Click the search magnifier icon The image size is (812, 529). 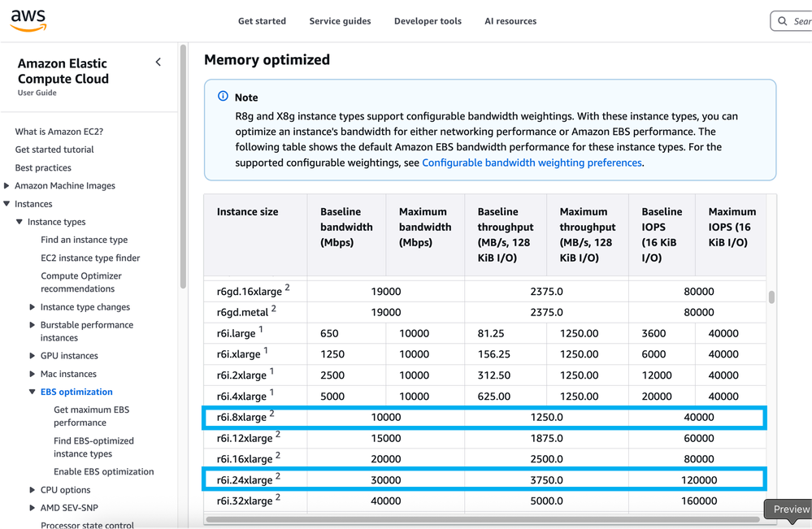tap(782, 21)
